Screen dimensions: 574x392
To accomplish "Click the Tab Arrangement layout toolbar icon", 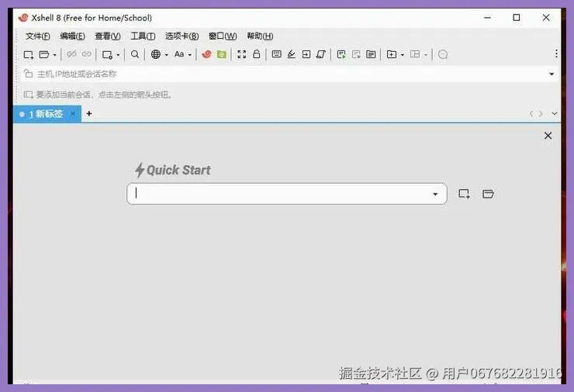I will (x=415, y=54).
